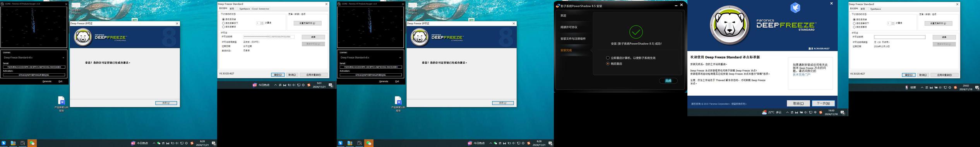Click 取消 in the 30-day trial Deep Freeze window
The height and width of the screenshot is (147, 980).
pos(923,75)
